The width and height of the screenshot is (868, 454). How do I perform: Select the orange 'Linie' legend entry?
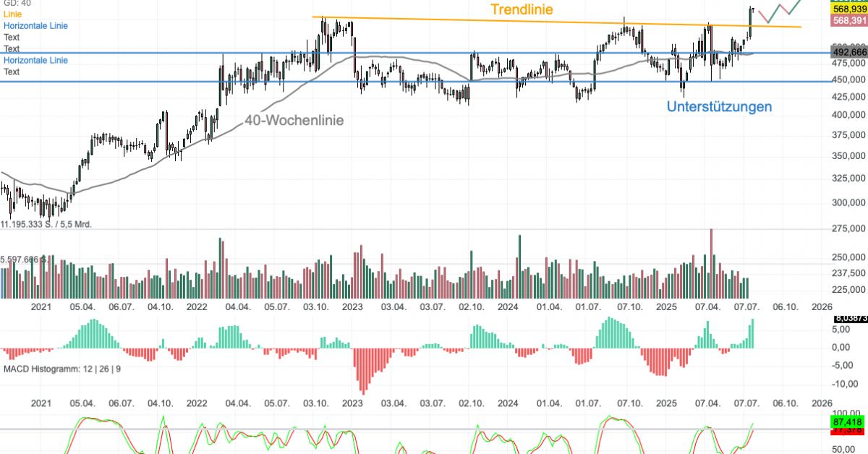click(x=12, y=14)
